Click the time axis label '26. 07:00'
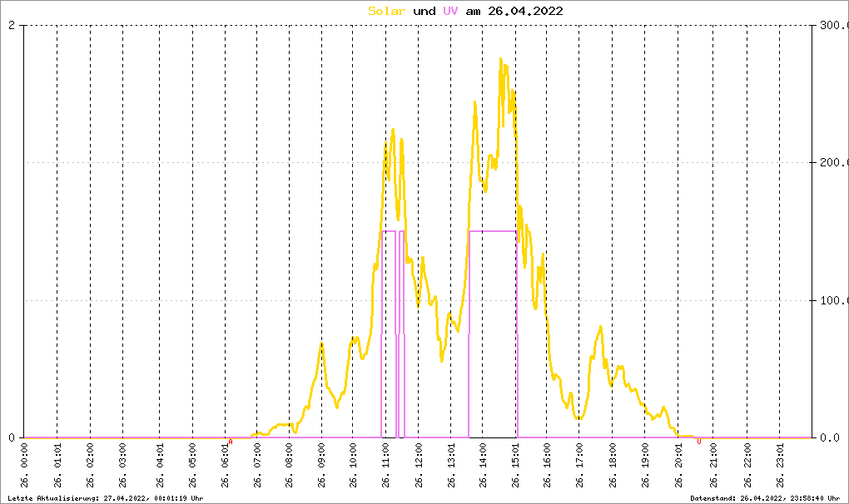 (x=257, y=466)
